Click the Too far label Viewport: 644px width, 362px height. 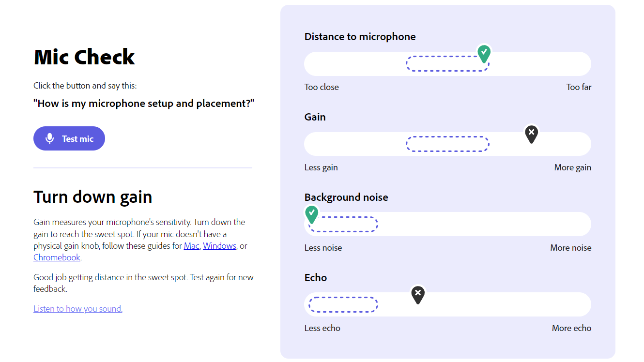pos(579,87)
